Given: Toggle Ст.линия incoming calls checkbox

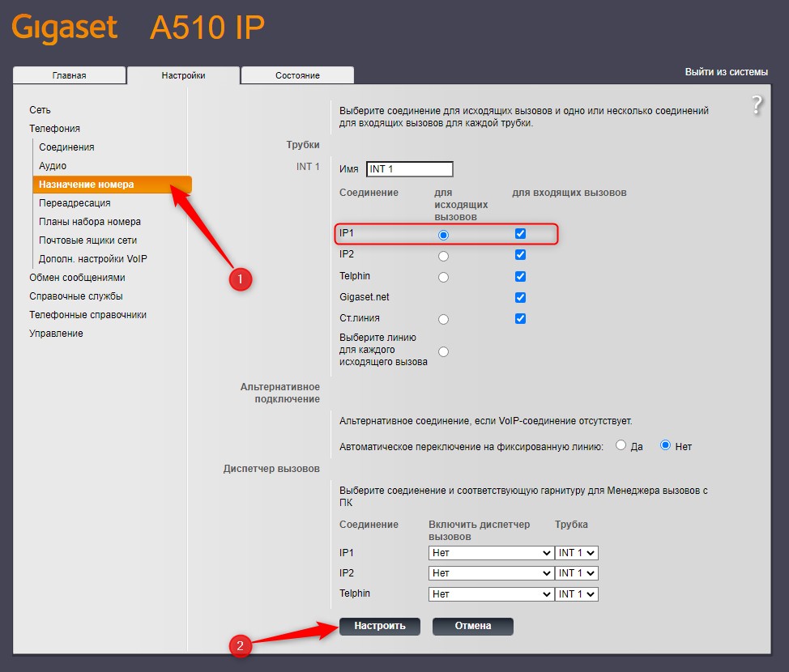Looking at the screenshot, I should (x=520, y=318).
